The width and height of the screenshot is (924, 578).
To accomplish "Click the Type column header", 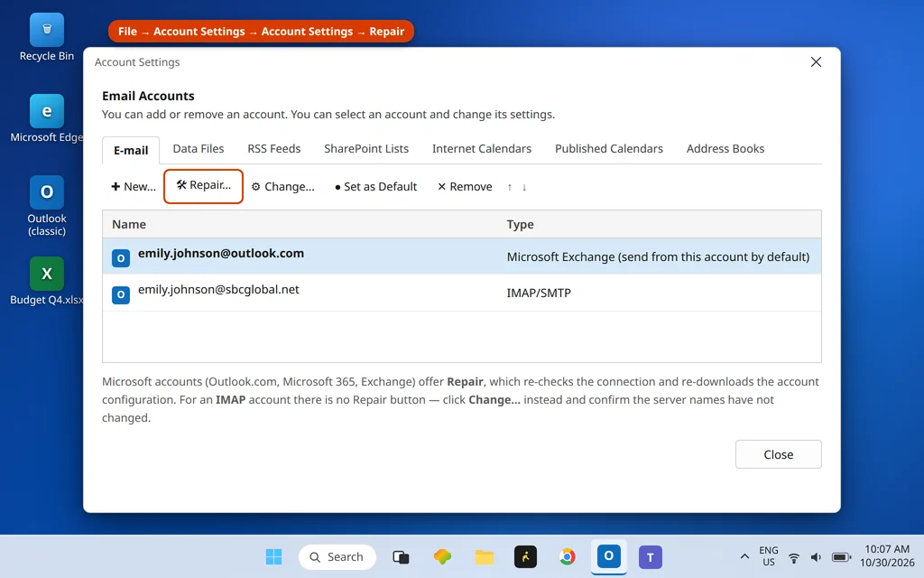I will tap(521, 224).
